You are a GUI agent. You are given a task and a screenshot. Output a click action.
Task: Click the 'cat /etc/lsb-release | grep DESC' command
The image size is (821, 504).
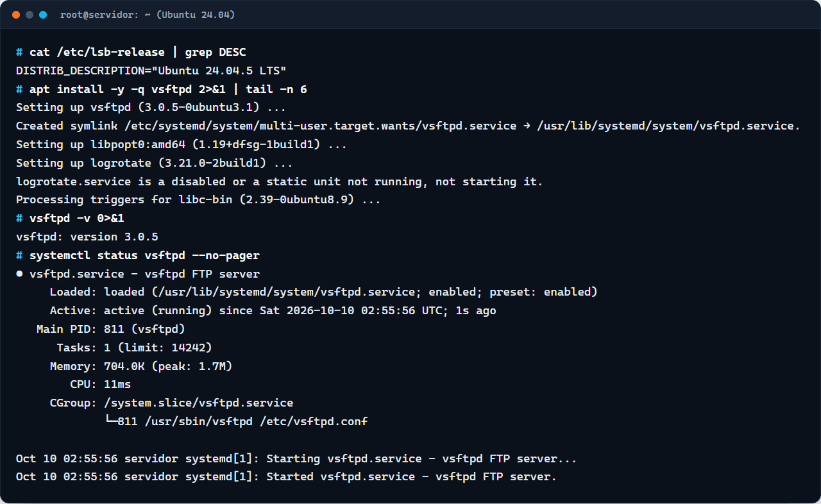pyautogui.click(x=138, y=52)
